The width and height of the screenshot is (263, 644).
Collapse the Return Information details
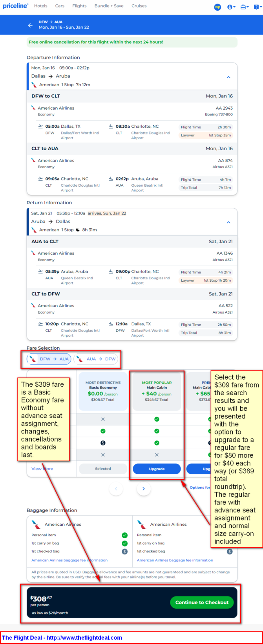228,222
